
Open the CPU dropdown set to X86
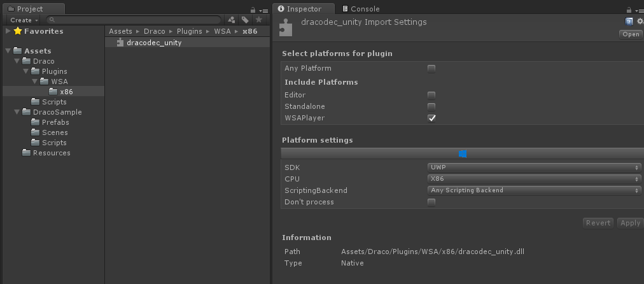pyautogui.click(x=534, y=179)
